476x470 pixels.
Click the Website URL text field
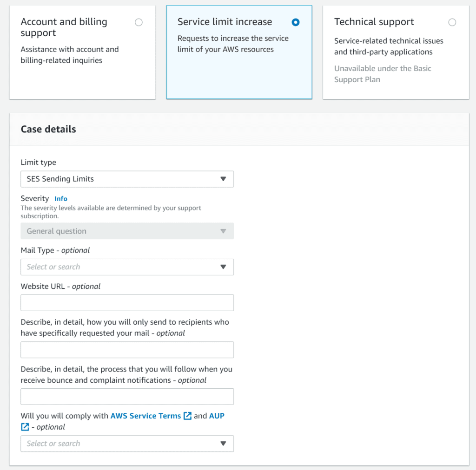point(127,303)
